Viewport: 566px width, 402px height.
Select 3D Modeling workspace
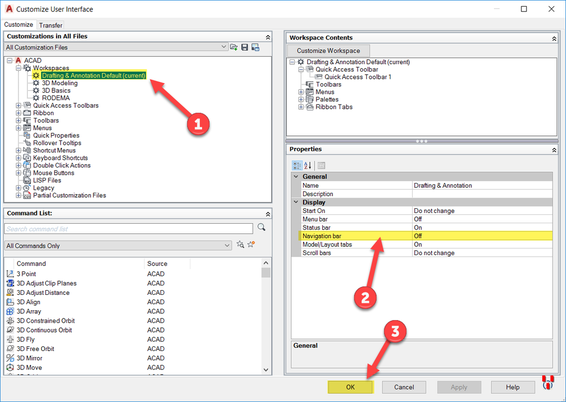click(x=60, y=83)
